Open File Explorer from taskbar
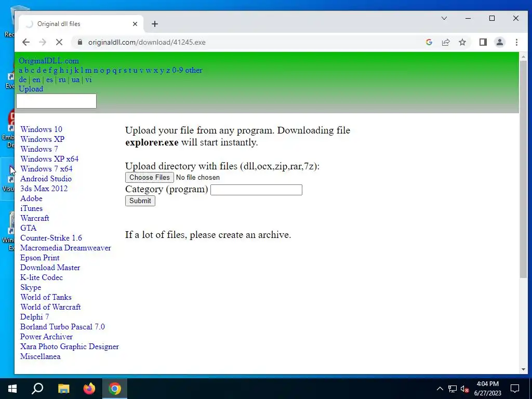Viewport: 532px width, 399px height. point(63,389)
